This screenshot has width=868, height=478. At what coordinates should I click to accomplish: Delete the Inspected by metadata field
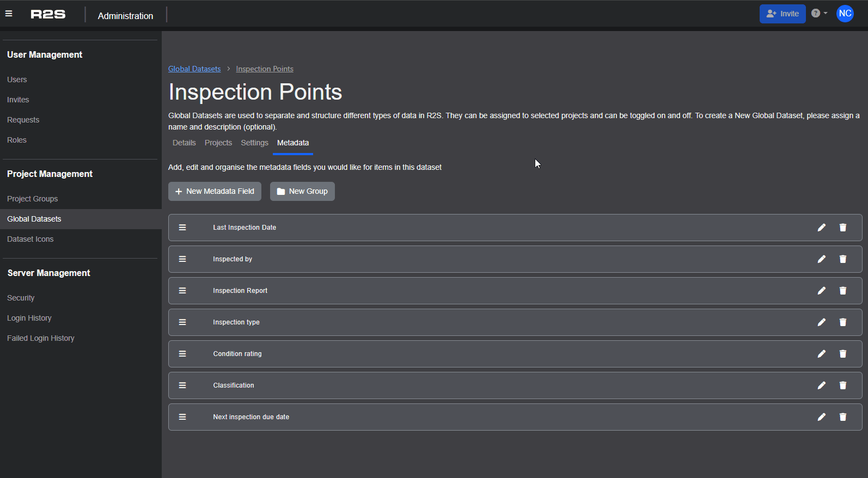[x=842, y=259]
